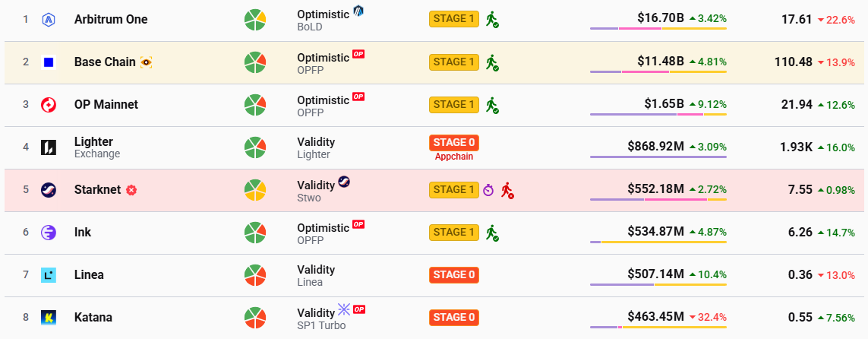This screenshot has width=868, height=339.
Task: Click the STAGE 0 badge for Linea
Action: pos(453,274)
